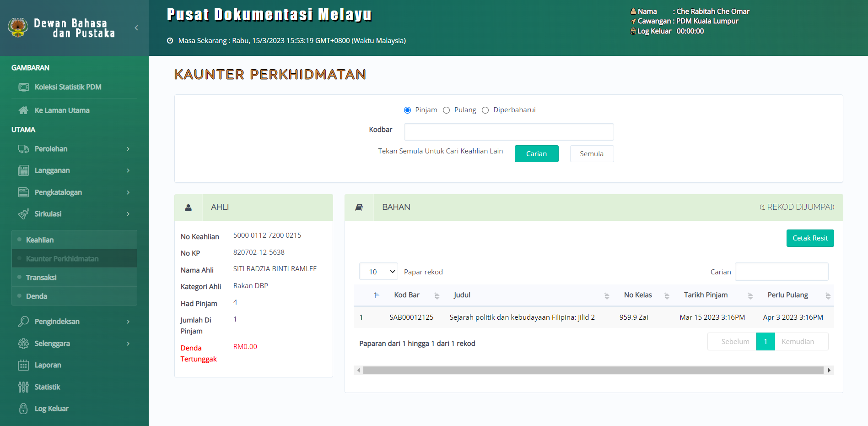The width and height of the screenshot is (868, 426).
Task: Sort by Tarikh Pinjam column sort icon
Action: pos(750,296)
